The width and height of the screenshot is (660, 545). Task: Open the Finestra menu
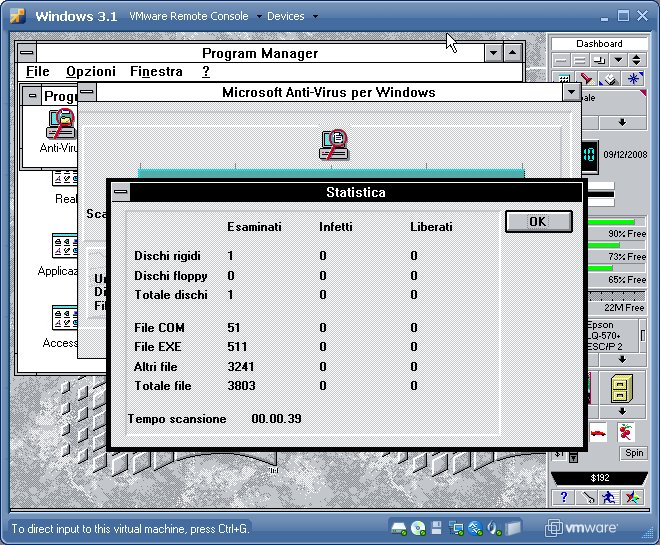(156, 72)
